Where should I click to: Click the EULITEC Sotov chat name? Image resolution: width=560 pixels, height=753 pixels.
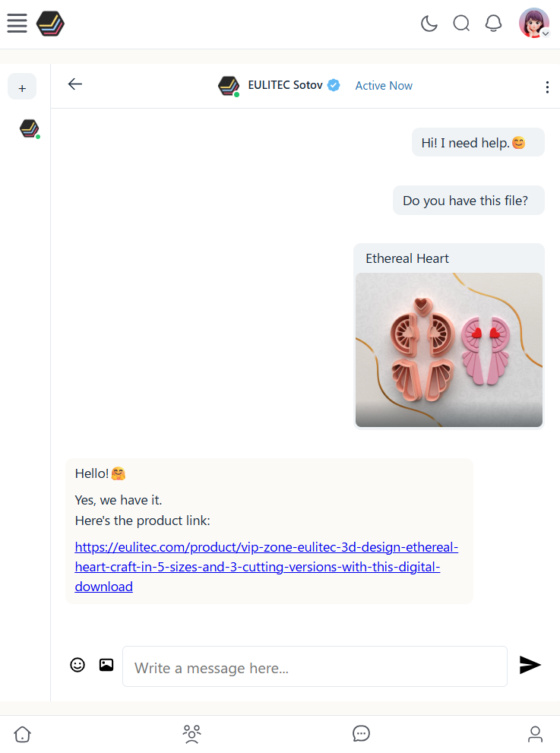286,85
